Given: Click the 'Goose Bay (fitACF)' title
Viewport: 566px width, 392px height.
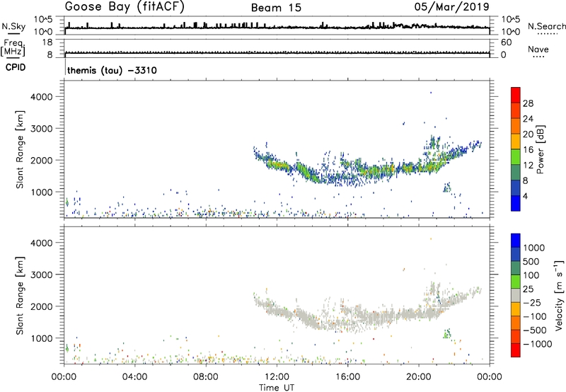Looking at the screenshot, I should coord(125,6).
